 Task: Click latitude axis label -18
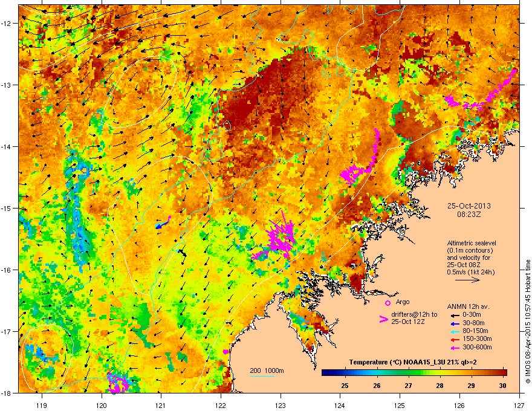(7, 393)
